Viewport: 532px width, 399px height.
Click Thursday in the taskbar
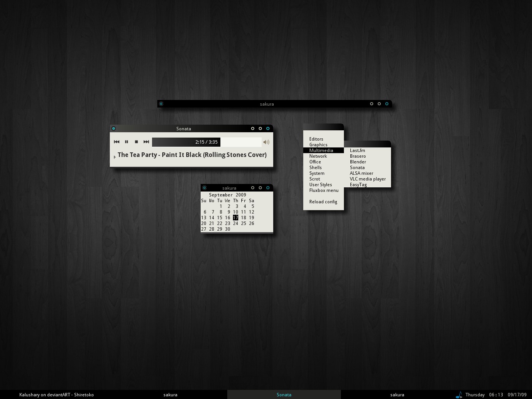(x=475, y=395)
